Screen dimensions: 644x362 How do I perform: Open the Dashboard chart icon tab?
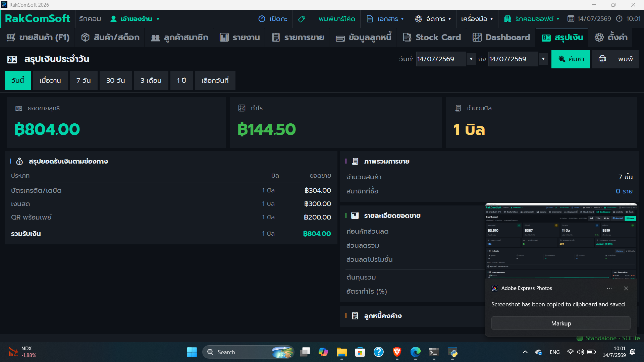click(477, 37)
